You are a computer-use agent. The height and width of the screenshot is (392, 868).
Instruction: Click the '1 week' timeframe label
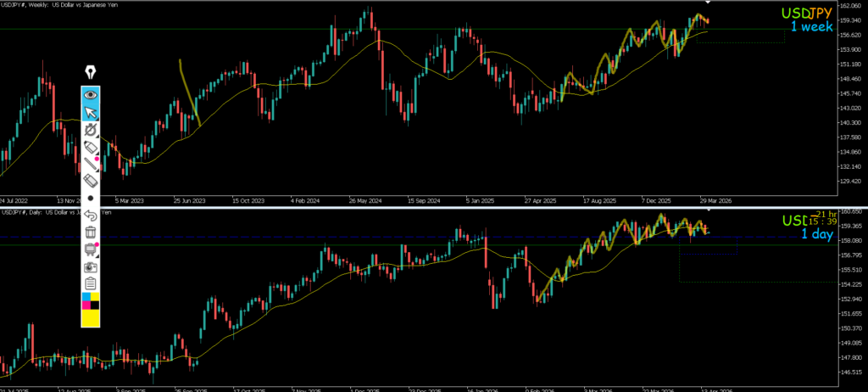point(810,26)
